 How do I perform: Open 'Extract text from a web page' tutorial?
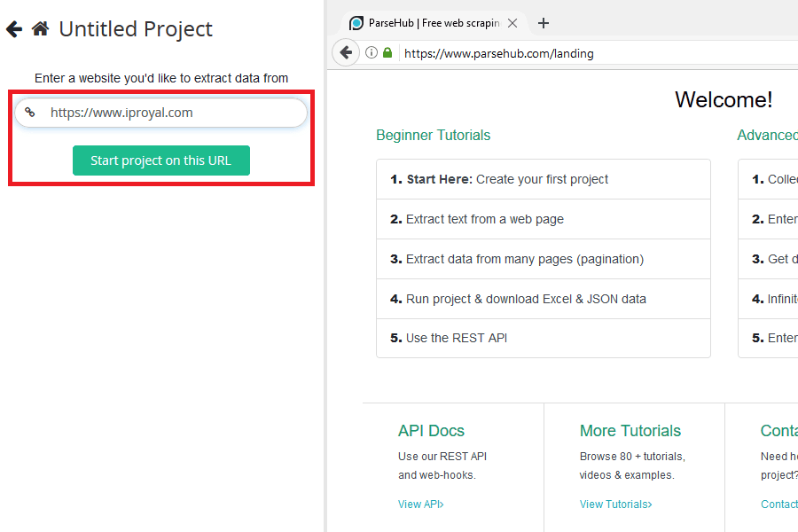[x=543, y=219]
